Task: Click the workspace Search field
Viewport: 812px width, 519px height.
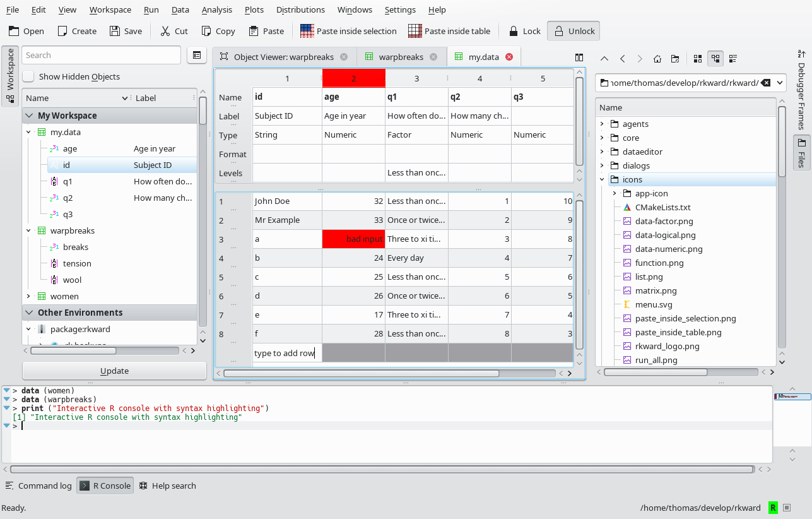Action: (x=101, y=56)
